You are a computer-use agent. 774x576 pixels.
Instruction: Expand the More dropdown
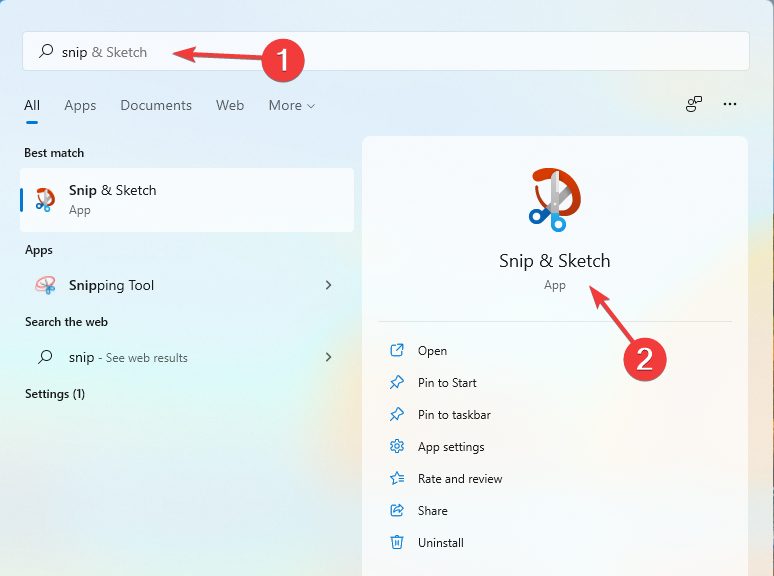pyautogui.click(x=291, y=105)
